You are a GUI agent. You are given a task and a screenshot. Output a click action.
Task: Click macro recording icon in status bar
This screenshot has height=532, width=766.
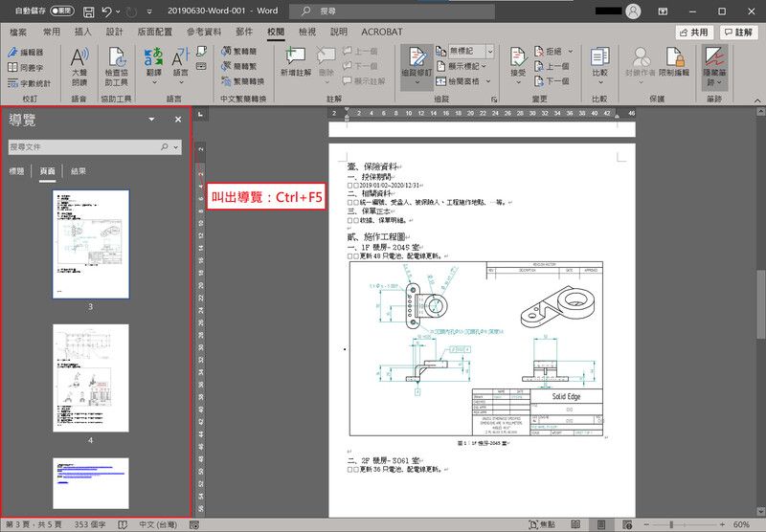(x=194, y=525)
